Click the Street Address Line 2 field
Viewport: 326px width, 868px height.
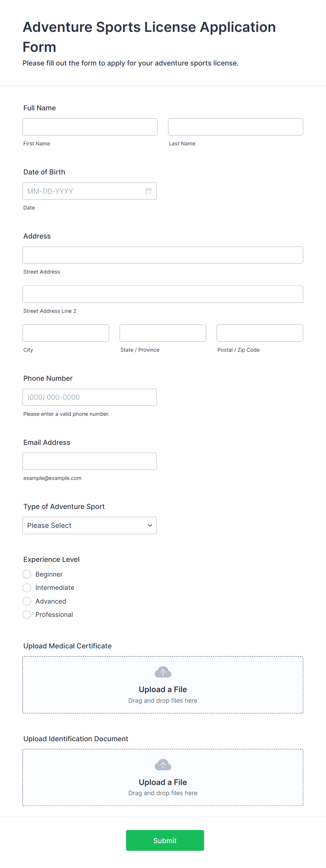163,294
